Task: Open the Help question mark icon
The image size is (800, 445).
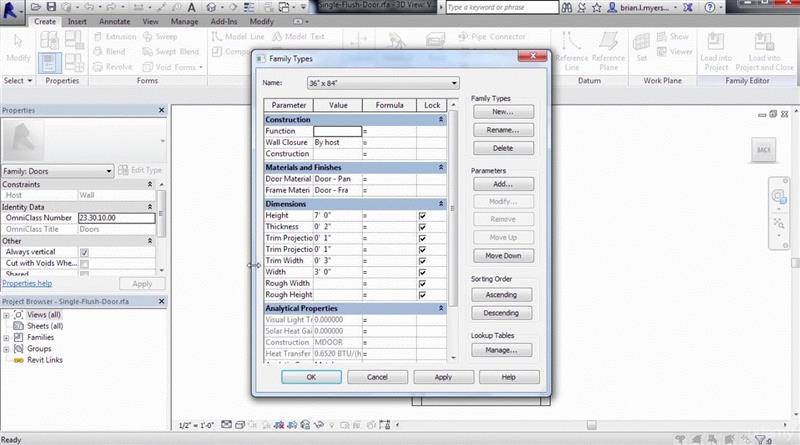Action: point(709,8)
